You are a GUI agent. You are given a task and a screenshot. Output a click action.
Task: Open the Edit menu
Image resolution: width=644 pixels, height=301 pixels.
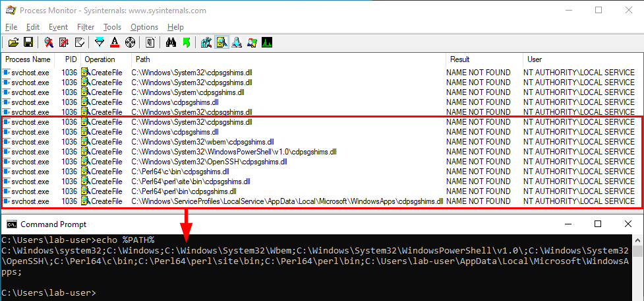(33, 27)
